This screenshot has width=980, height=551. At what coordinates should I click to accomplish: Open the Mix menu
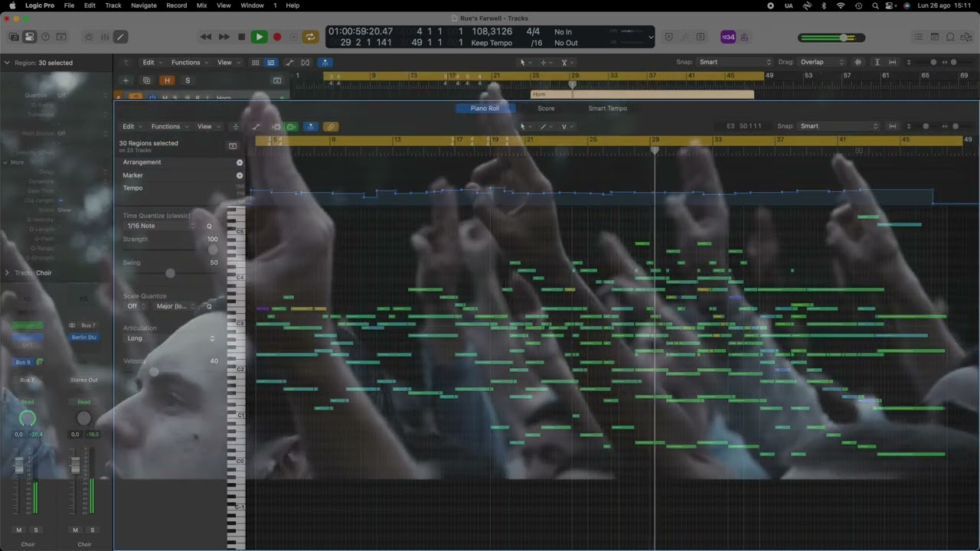click(x=201, y=5)
